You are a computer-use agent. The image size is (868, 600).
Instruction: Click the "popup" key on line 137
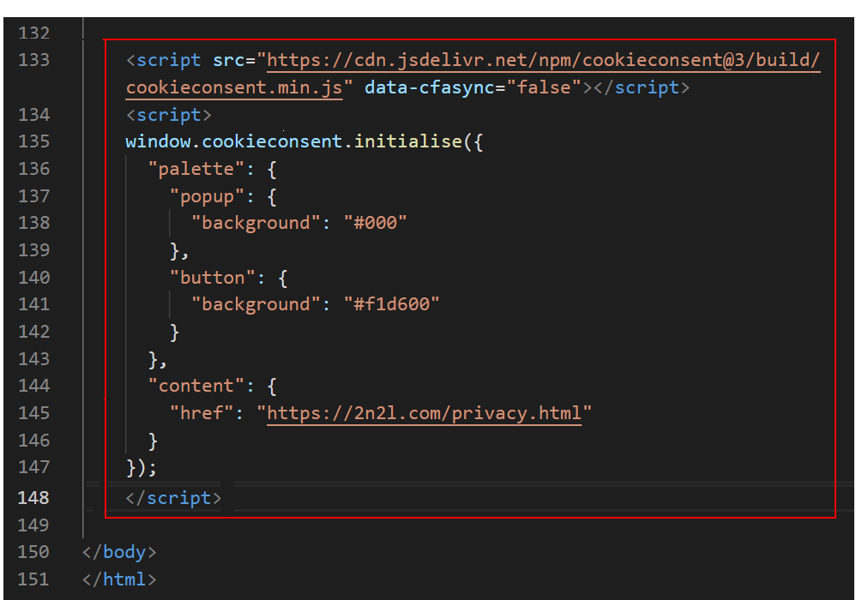(207, 196)
